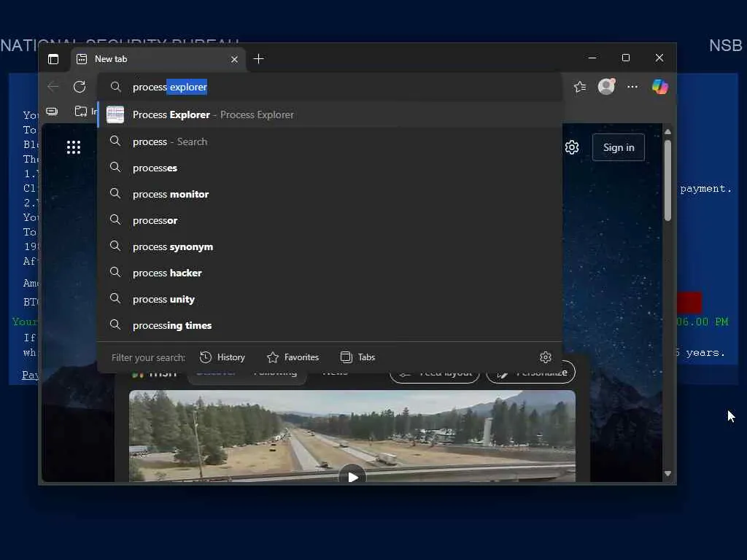The image size is (747, 560).
Task: Choose the 'processor' suggestion
Action: (x=330, y=220)
